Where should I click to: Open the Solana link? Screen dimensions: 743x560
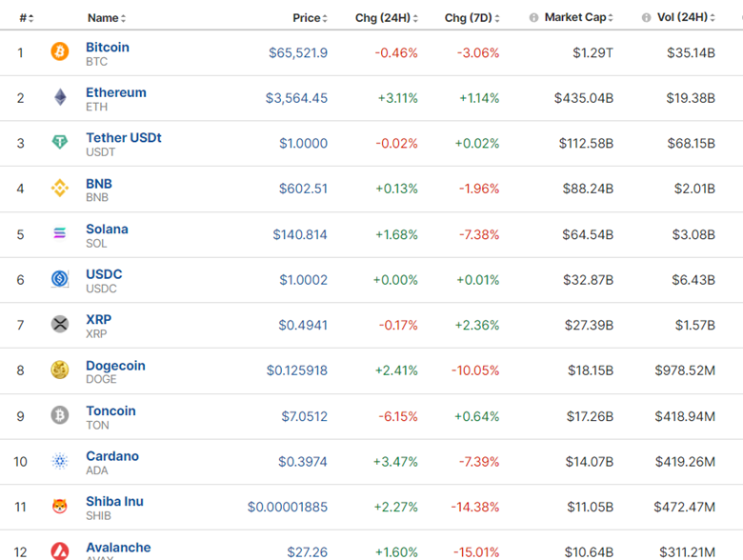(107, 229)
